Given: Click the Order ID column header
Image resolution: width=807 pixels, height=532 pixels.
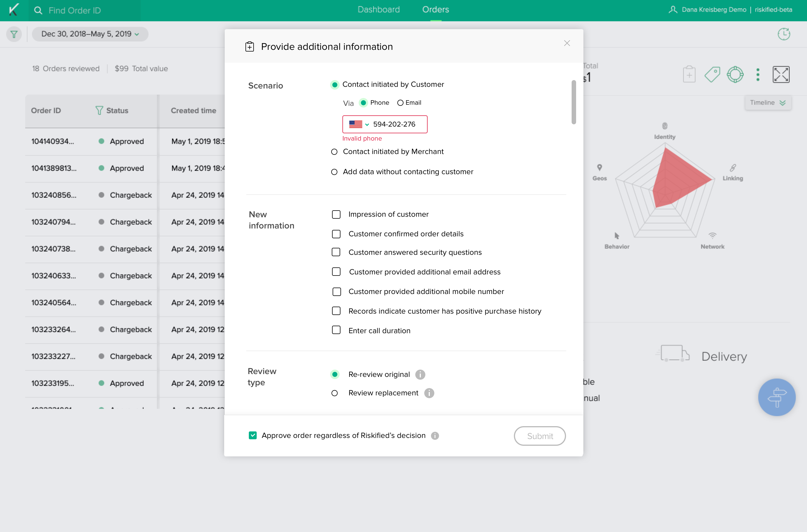Looking at the screenshot, I should point(46,111).
